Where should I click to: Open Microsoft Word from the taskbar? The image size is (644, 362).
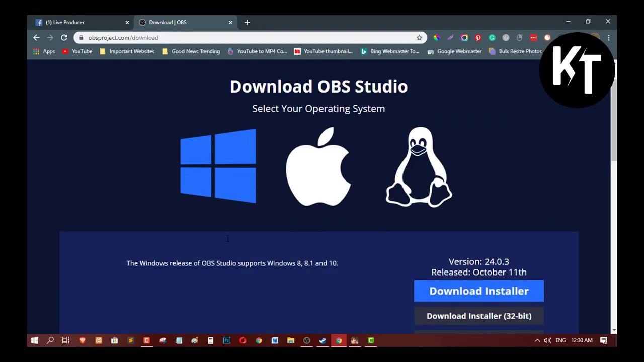click(275, 340)
